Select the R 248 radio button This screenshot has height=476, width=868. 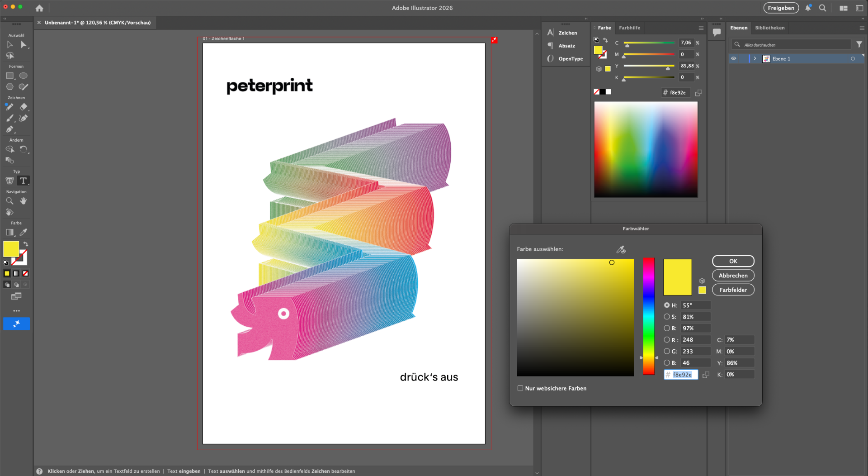[667, 340]
